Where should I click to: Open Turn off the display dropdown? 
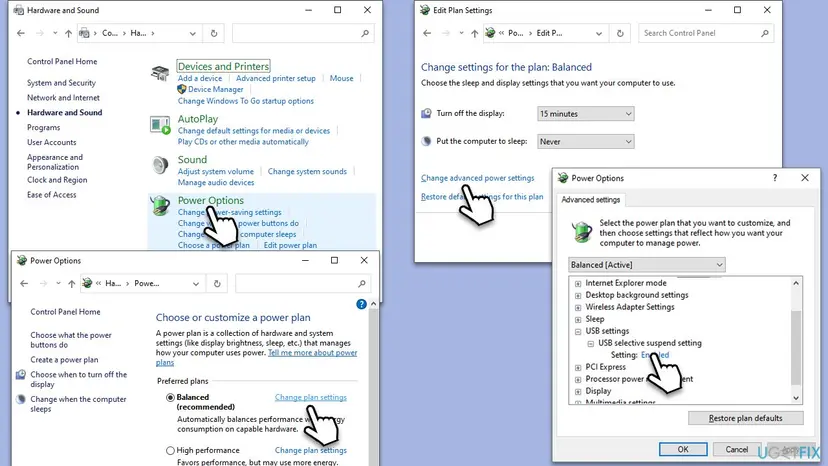[x=586, y=114]
